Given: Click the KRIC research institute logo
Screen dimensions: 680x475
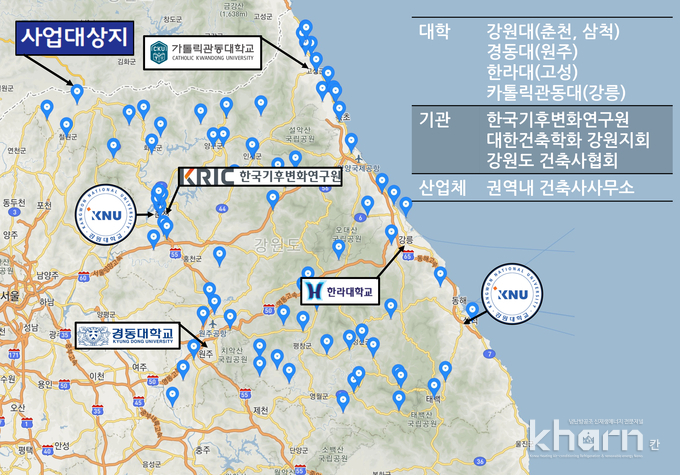Looking at the screenshot, I should coord(260,177).
